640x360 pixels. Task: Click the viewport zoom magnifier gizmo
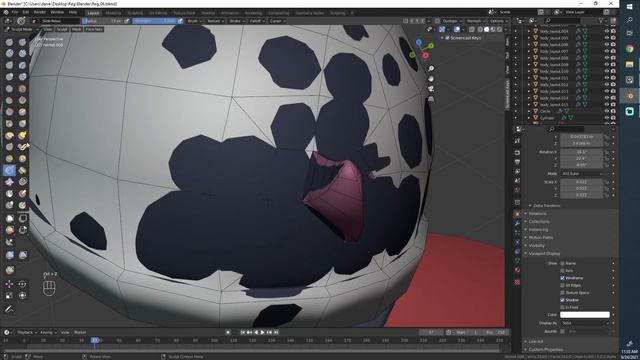click(431, 68)
